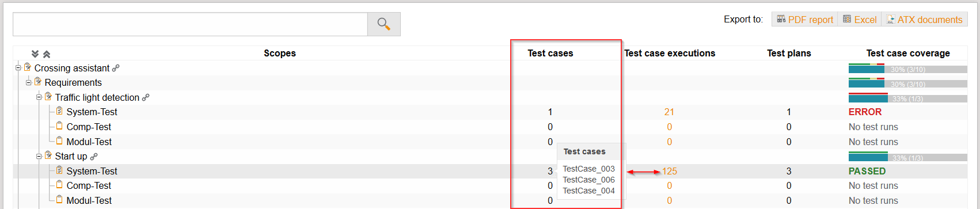Viewport: 980px width, 209px height.
Task: Click System-Test icon under Start up
Action: tap(59, 170)
